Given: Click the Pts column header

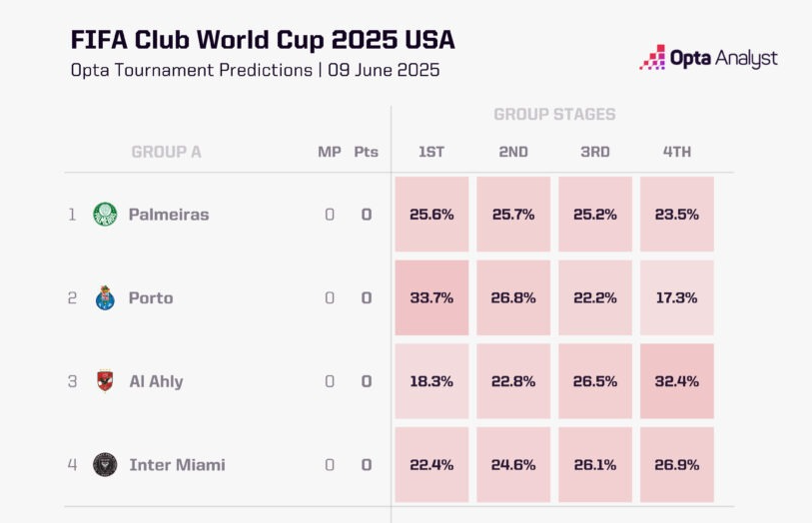Looking at the screenshot, I should [x=366, y=152].
